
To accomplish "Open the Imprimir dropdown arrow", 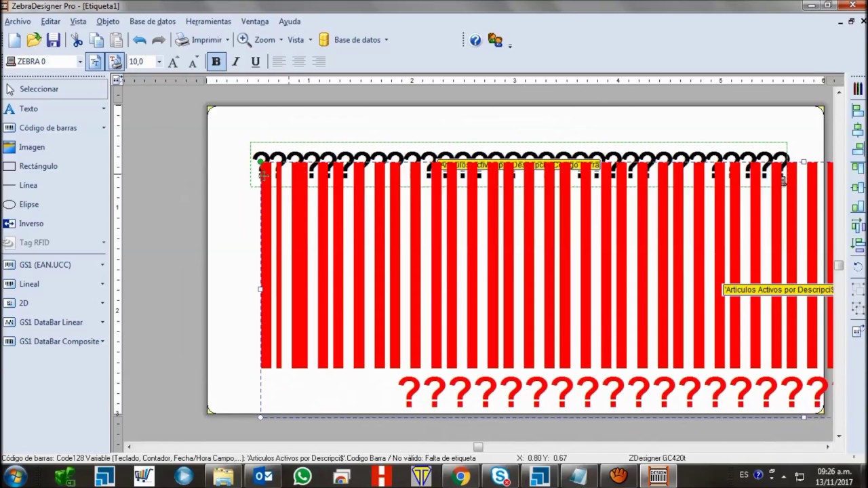I will (227, 40).
